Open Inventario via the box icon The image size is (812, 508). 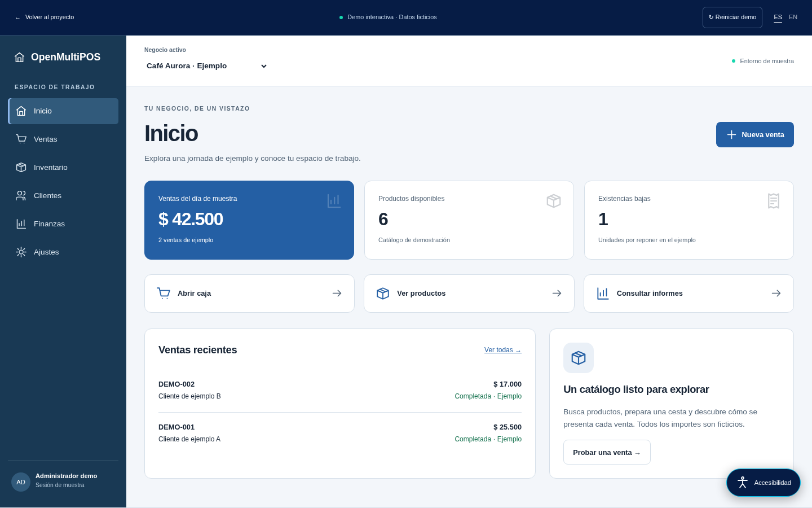[21, 167]
